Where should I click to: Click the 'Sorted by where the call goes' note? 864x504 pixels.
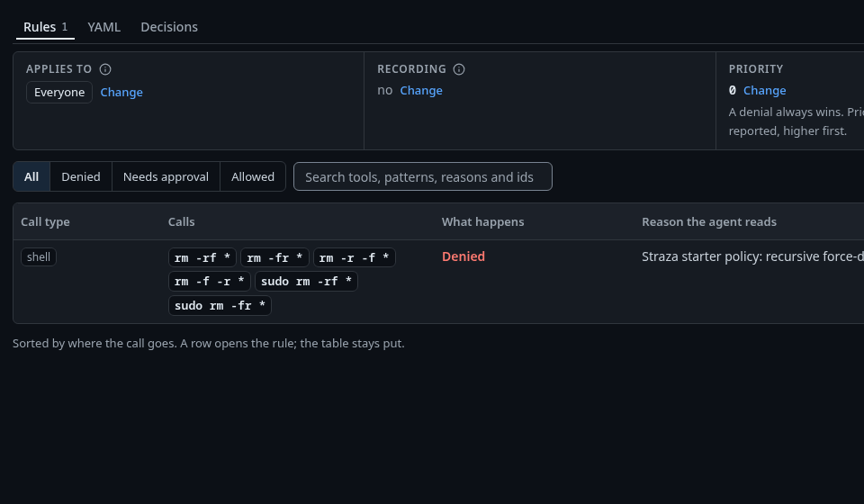coord(208,343)
